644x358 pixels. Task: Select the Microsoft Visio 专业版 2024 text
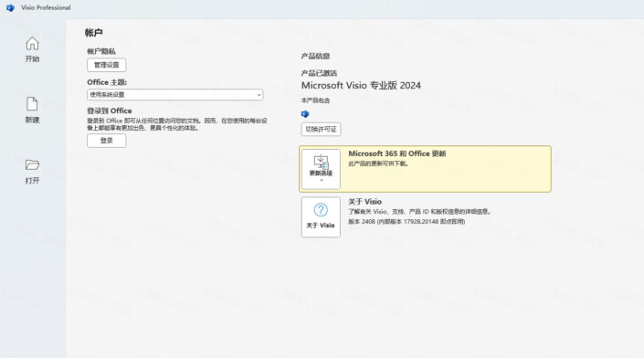tap(361, 86)
